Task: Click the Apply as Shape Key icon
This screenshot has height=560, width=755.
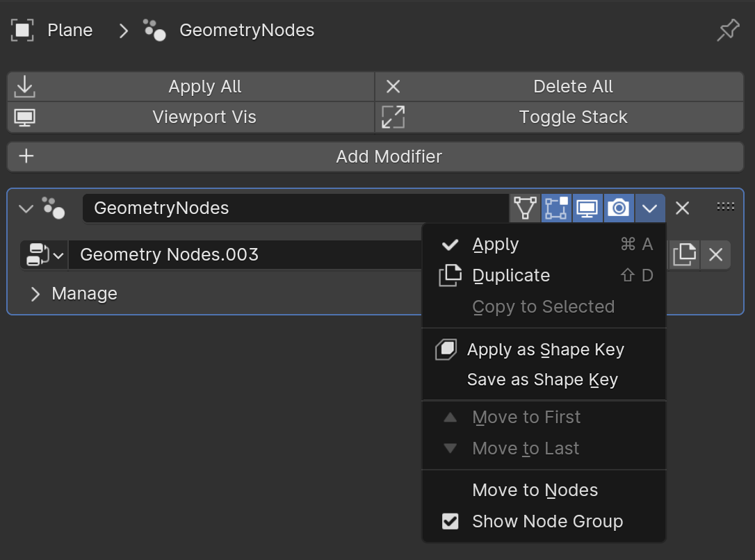Action: (446, 349)
